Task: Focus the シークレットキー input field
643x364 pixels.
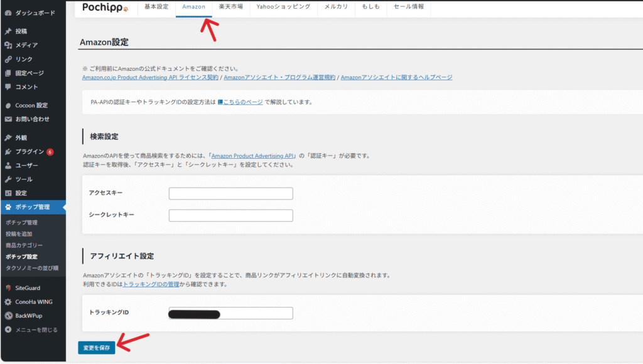Action: point(231,216)
